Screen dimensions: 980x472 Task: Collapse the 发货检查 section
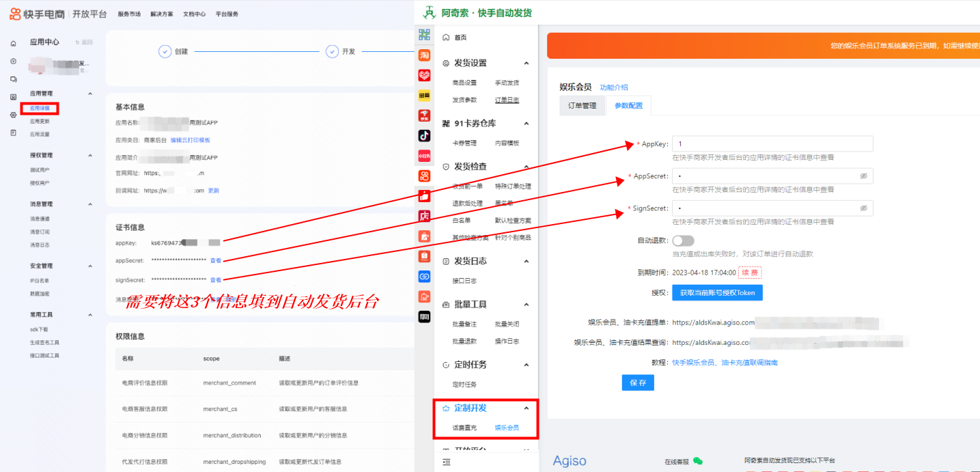coord(526,167)
